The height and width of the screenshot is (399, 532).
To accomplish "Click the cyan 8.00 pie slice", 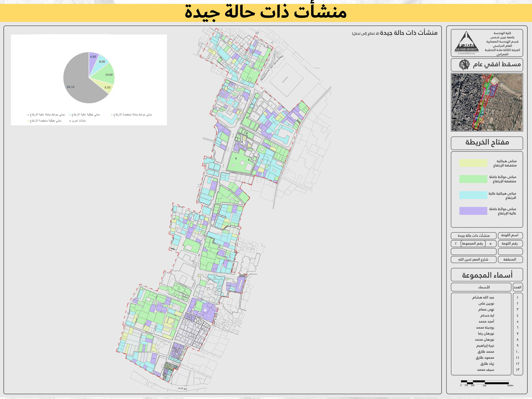I will [x=101, y=63].
